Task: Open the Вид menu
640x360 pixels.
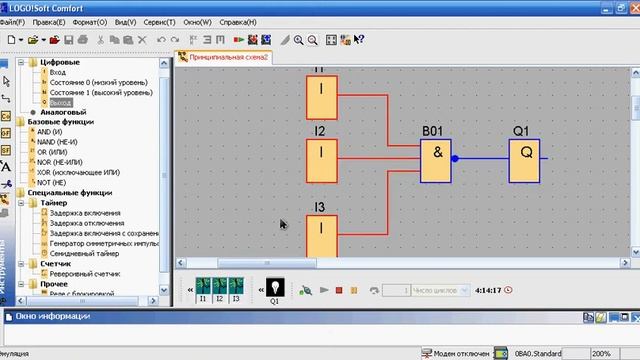Action: coord(125,22)
